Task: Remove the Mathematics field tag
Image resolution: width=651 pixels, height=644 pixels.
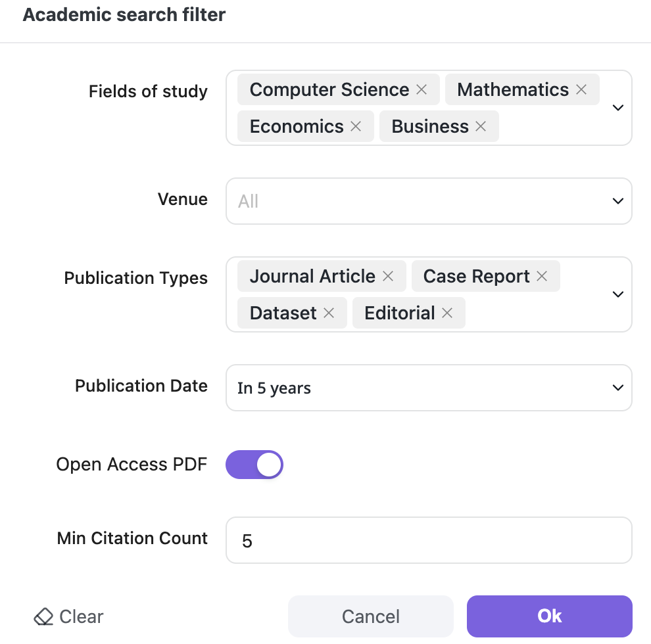Action: coord(581,89)
